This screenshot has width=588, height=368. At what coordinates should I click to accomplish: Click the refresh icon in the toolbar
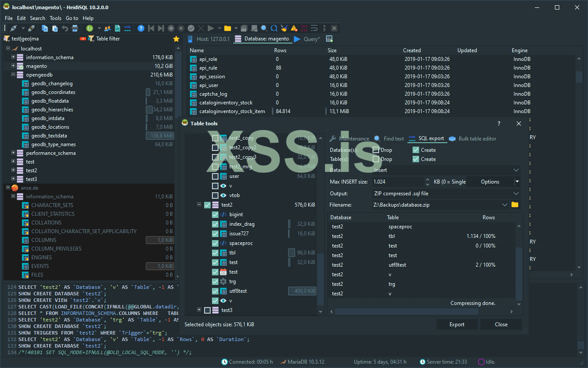point(90,28)
